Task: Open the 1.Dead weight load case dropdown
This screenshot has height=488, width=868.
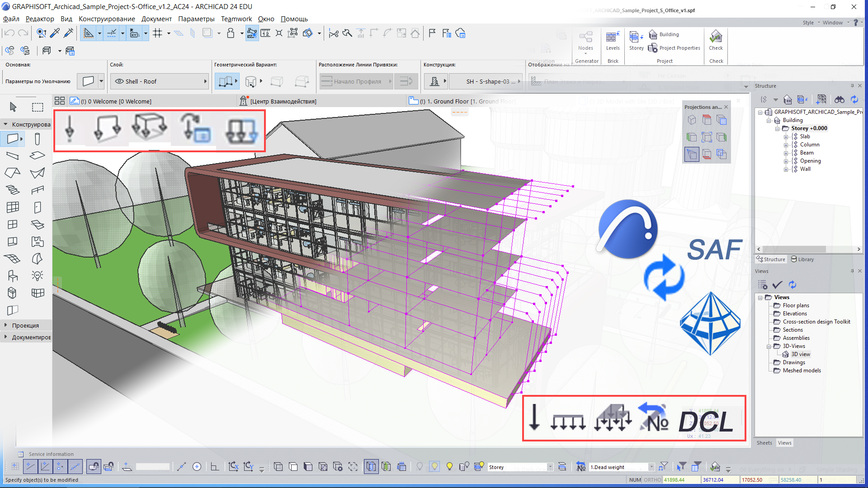Action: point(651,467)
